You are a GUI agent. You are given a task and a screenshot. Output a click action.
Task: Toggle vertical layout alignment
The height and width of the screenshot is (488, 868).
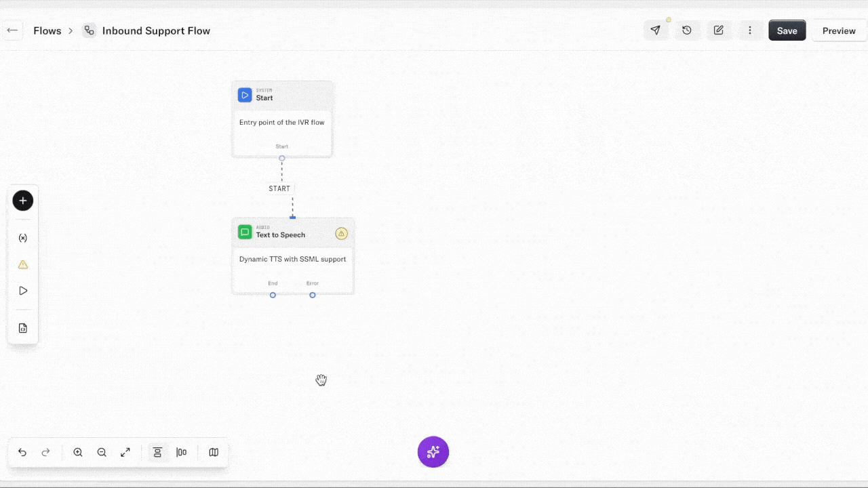(157, 452)
